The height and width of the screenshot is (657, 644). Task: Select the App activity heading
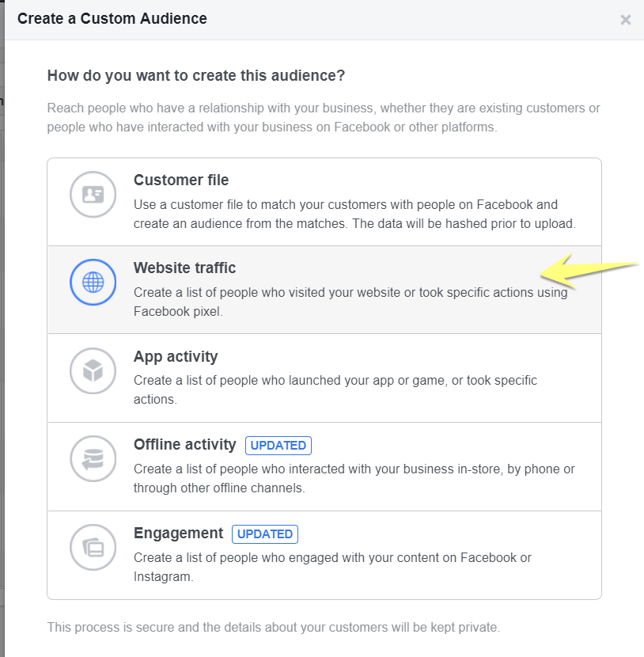click(176, 356)
